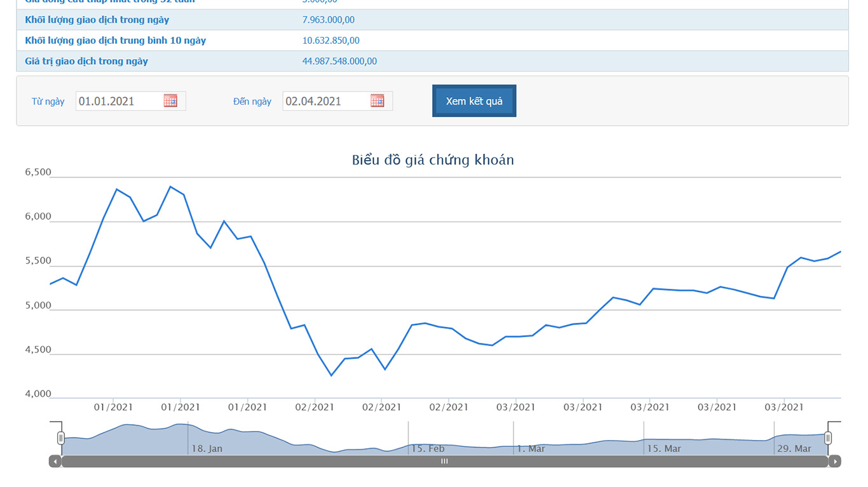Click the left range handle of chart navigator
The height and width of the screenshot is (487, 868).
pyautogui.click(x=61, y=437)
